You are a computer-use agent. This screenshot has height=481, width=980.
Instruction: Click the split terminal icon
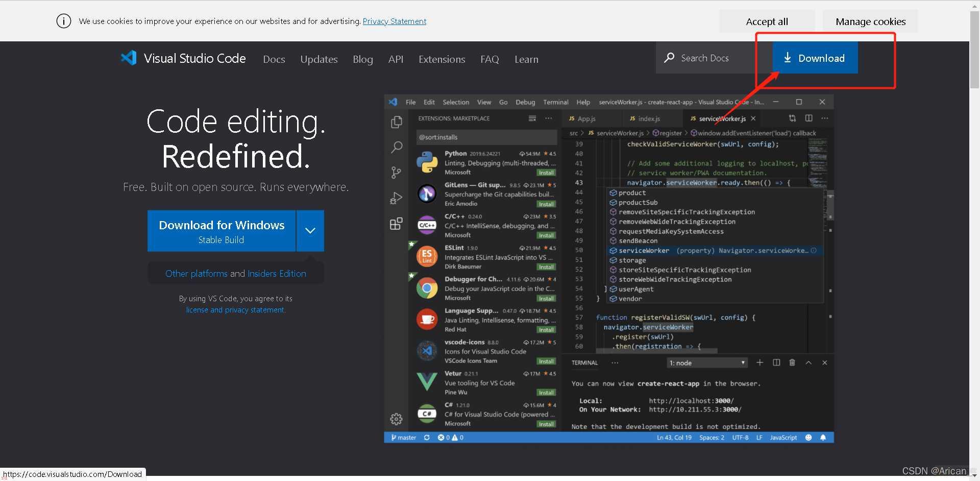(776, 363)
